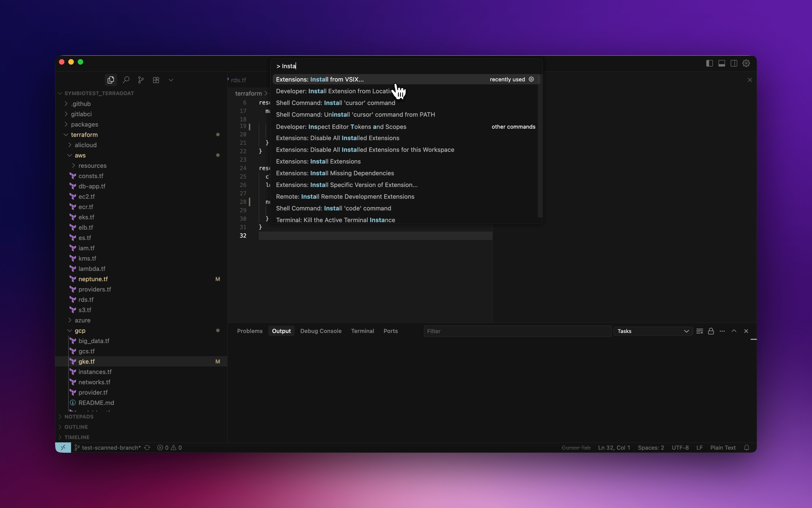This screenshot has width=812, height=508.
Task: Click the clear output list icon
Action: click(x=700, y=331)
